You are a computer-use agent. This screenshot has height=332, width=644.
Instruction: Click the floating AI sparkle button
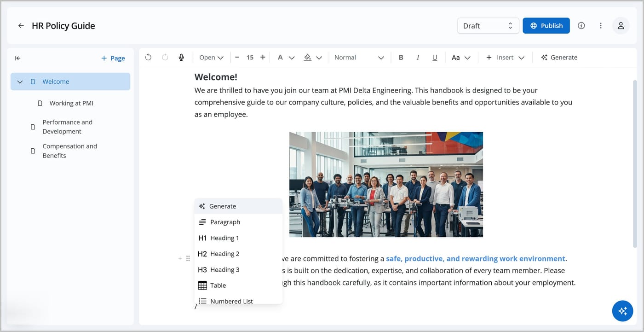click(622, 311)
